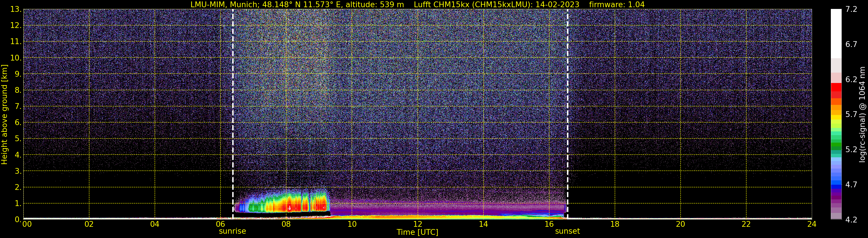Click height-axis tick label '13.'
This screenshot has height=238, width=868.
[x=16, y=9]
